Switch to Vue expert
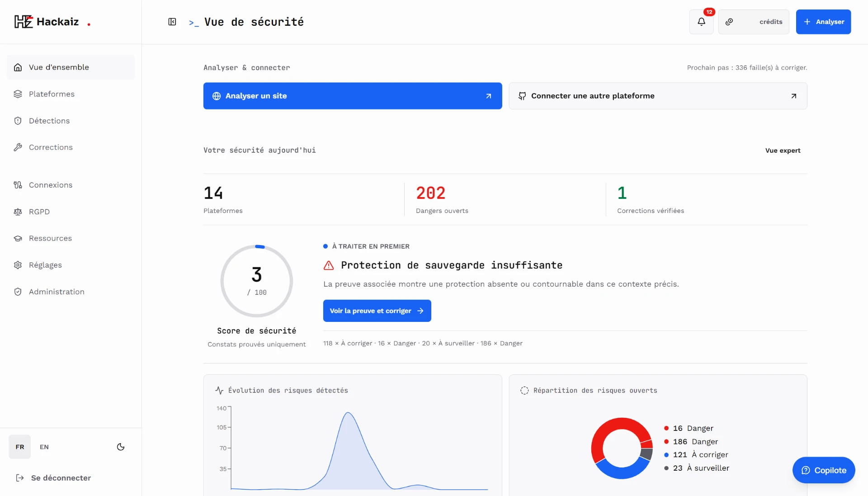The height and width of the screenshot is (496, 868). (x=783, y=151)
